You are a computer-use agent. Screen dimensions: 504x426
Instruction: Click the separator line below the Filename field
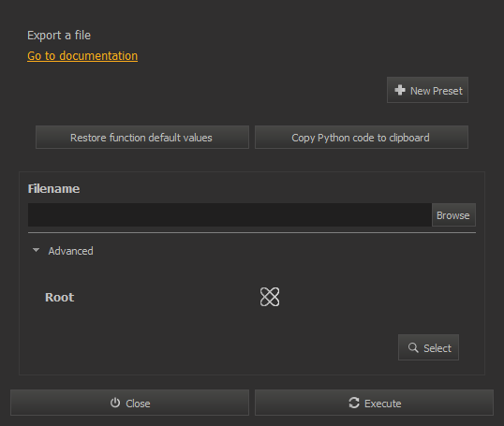(x=252, y=232)
